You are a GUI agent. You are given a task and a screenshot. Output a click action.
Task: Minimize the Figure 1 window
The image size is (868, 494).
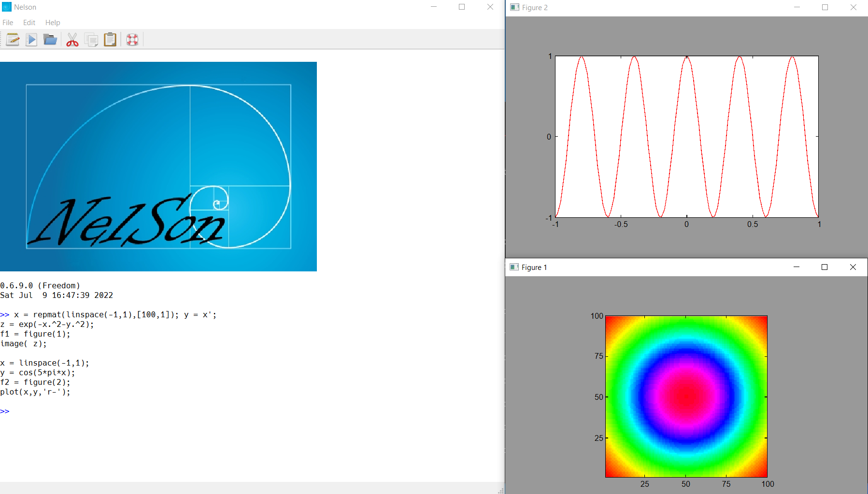point(797,267)
